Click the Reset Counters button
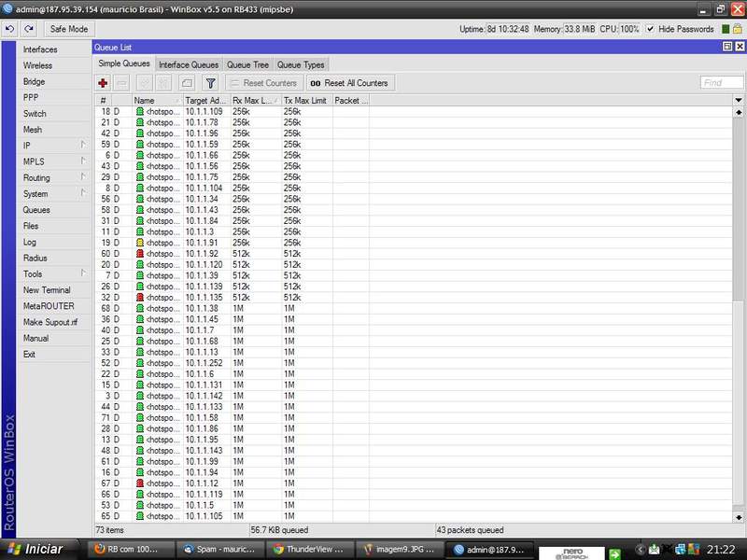This screenshot has height=560, width=747. tap(263, 83)
